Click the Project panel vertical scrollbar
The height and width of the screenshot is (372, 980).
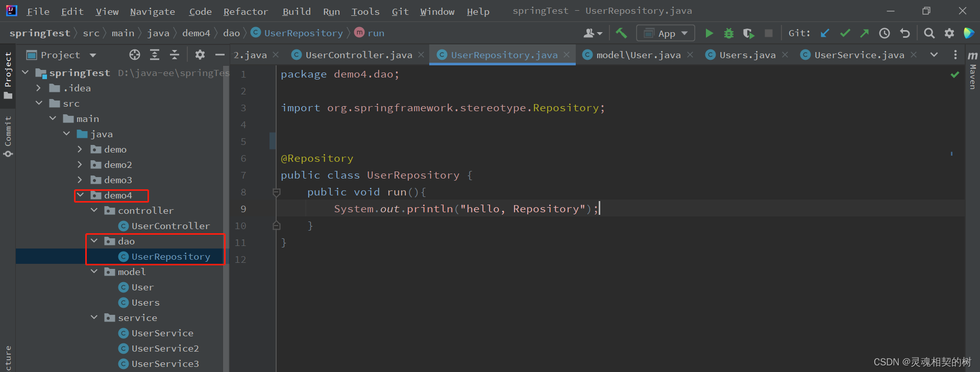tap(226, 218)
